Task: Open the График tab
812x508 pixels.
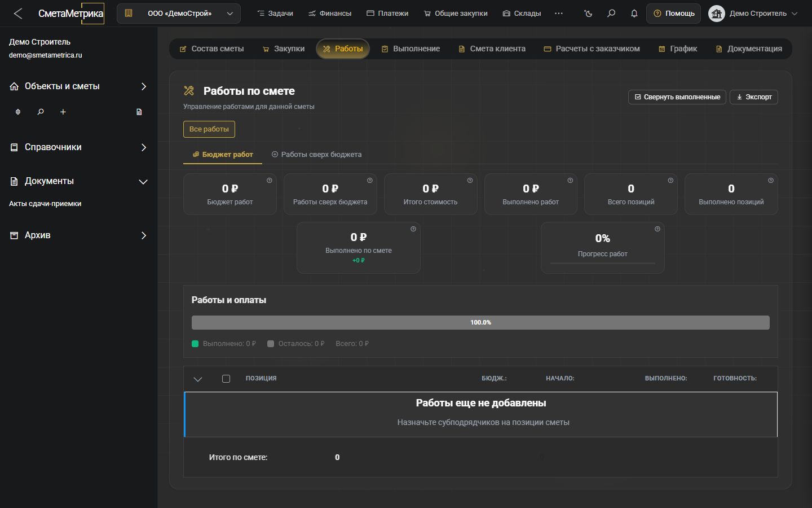Action: point(678,49)
